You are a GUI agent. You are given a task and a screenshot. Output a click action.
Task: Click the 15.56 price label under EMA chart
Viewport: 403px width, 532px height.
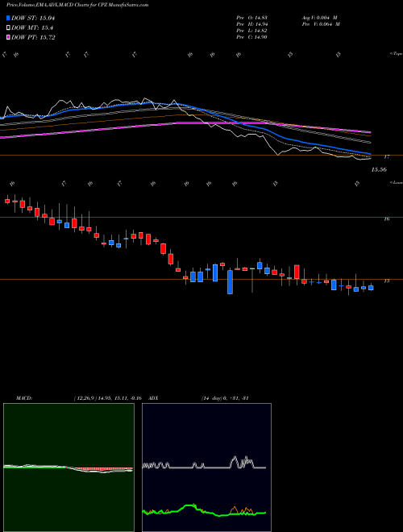click(379, 169)
